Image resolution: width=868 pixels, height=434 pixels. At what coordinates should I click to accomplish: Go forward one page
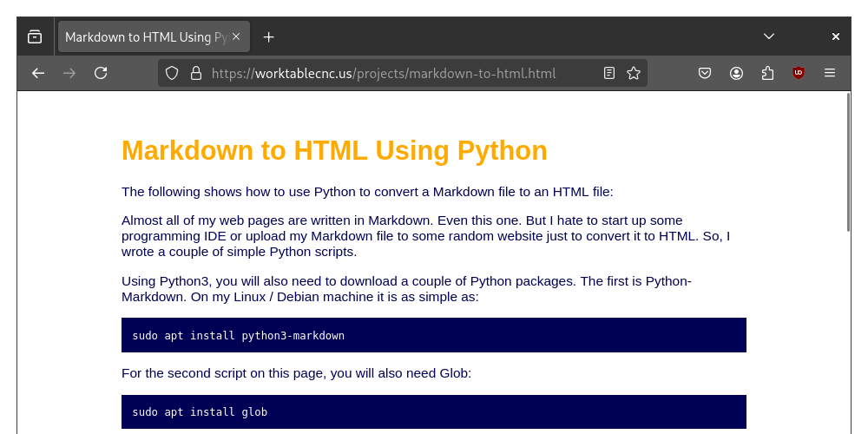69,73
